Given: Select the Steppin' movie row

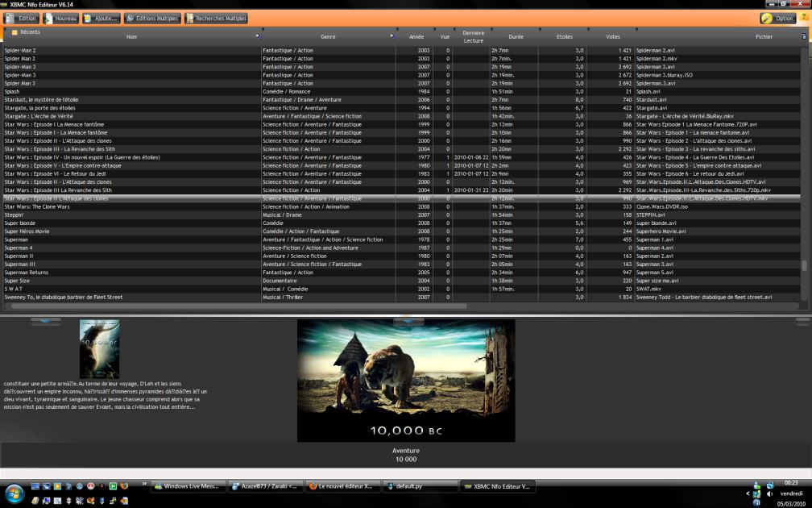Looking at the screenshot, I should tap(401, 215).
